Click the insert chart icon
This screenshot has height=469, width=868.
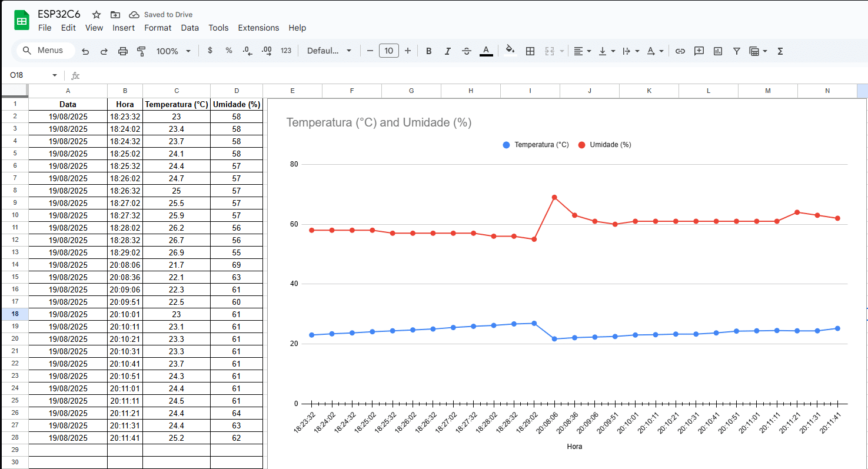pyautogui.click(x=717, y=51)
